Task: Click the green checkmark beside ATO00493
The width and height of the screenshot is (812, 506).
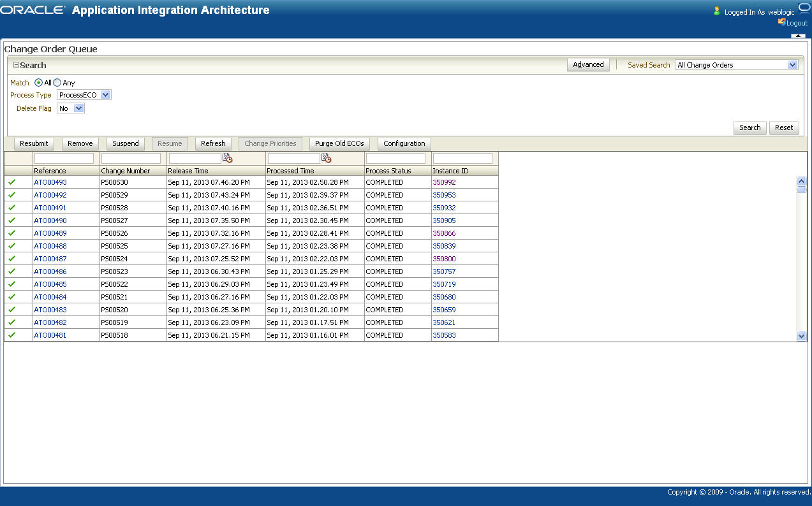Action: click(x=11, y=182)
